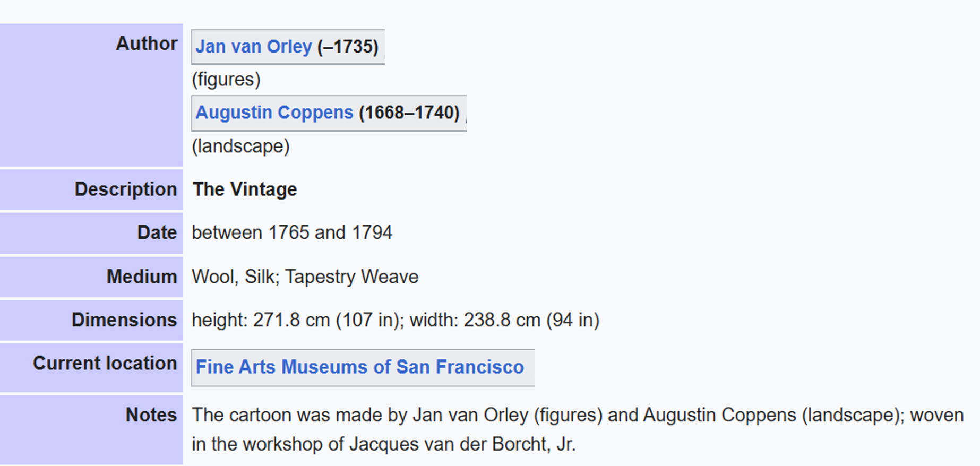Click the "between 1765 and 1794" date text

(292, 232)
